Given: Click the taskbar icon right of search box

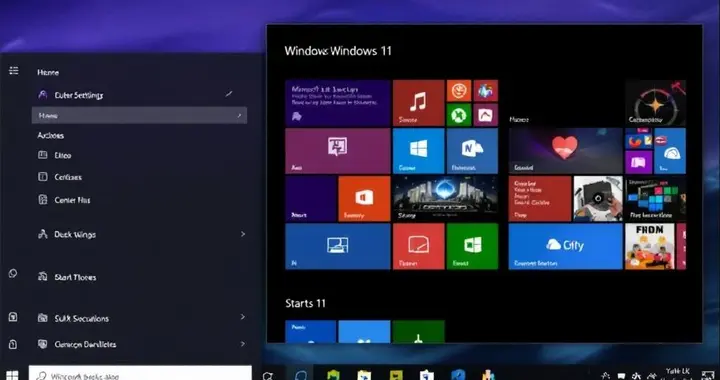Looking at the screenshot, I should tap(267, 376).
